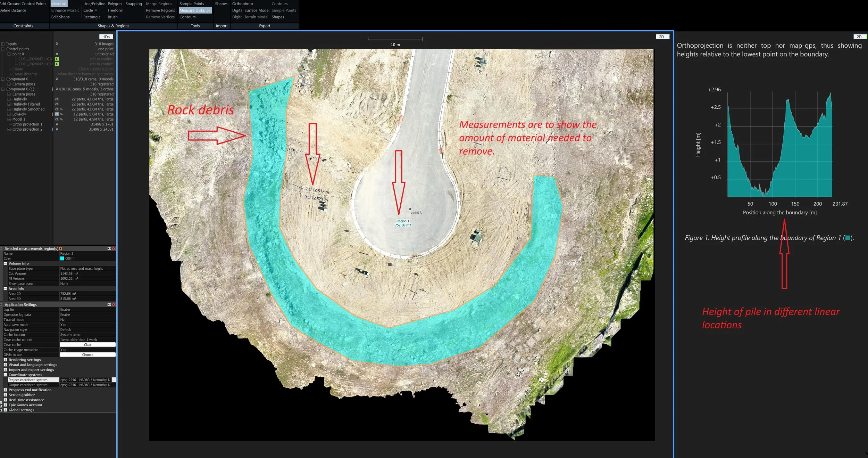Click location pin icon of Ortho projection 2
The width and height of the screenshot is (868, 458).
[x=57, y=129]
